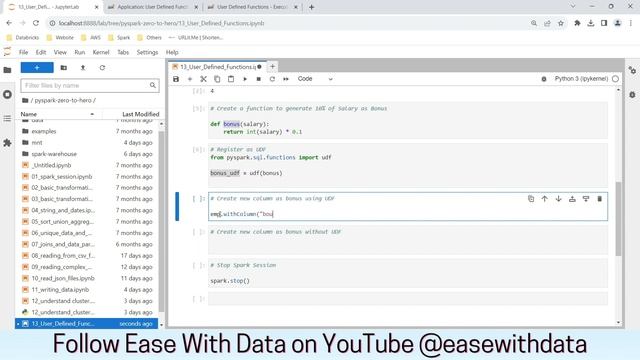Cut the selected cell with the scissors icon
Screen dimensions: 640x360
click(x=203, y=79)
